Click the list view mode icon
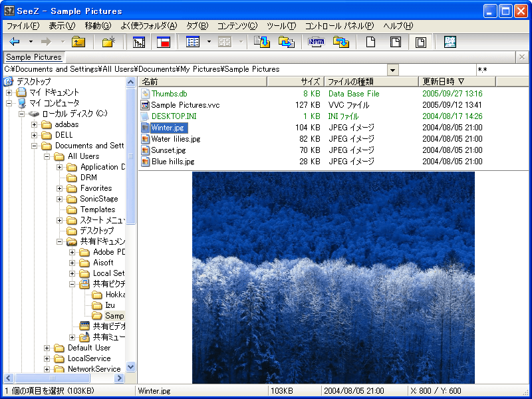The image size is (532, 399). 194,42
